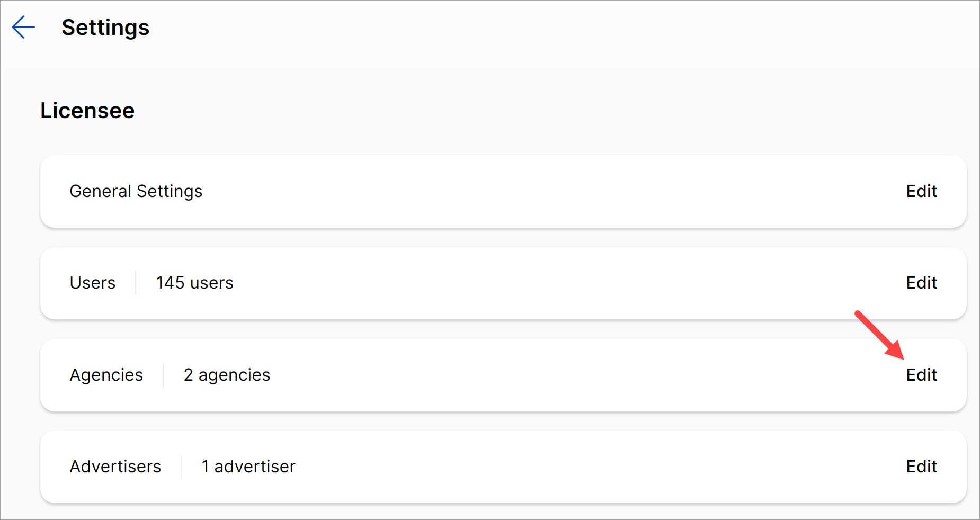
Task: Select the Agencies row label
Action: [x=106, y=375]
